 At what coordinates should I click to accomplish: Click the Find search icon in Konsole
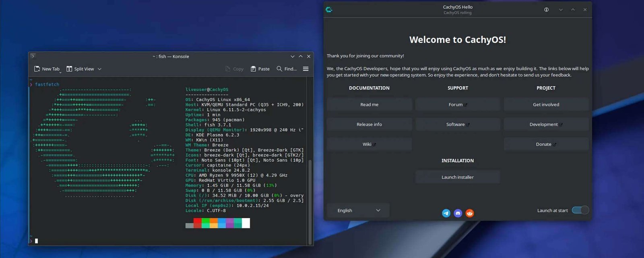tap(279, 69)
